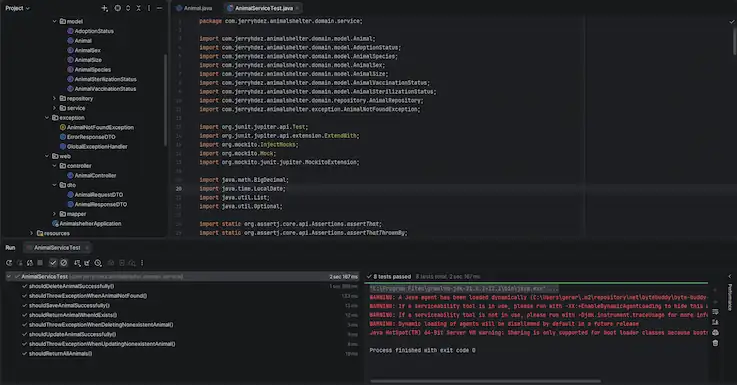The image size is (737, 385).
Task: Click Scroll to End icon beside console
Action: (715, 322)
